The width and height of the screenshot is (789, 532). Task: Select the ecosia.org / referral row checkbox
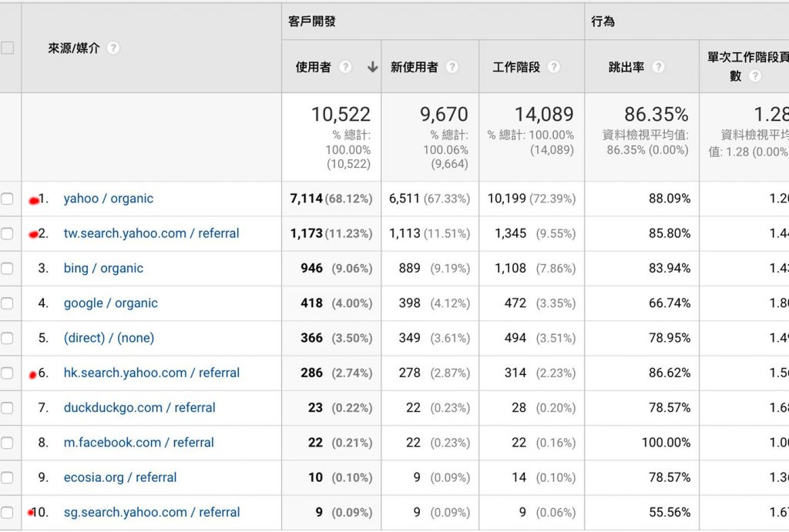tap(7, 477)
